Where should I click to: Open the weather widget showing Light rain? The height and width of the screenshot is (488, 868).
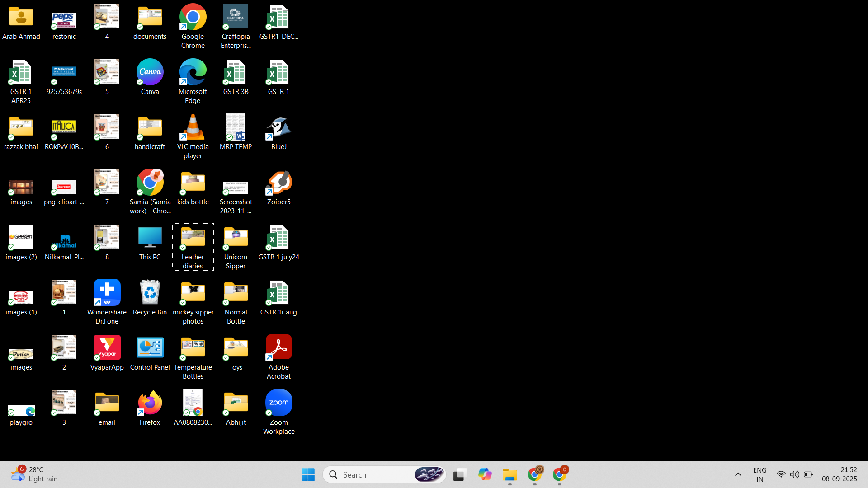34,474
